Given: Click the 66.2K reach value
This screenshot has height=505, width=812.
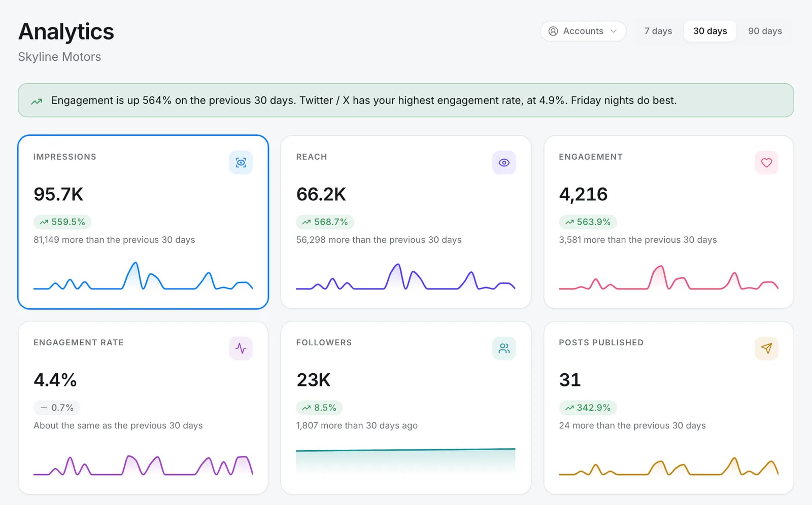Looking at the screenshot, I should click(321, 194).
